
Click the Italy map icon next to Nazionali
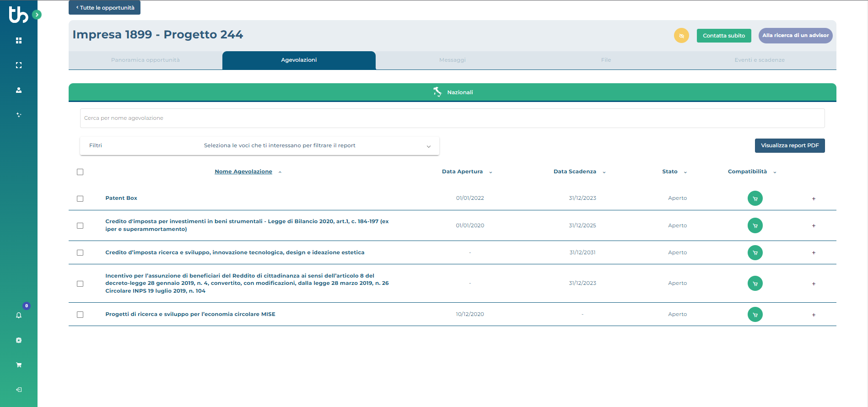click(437, 92)
